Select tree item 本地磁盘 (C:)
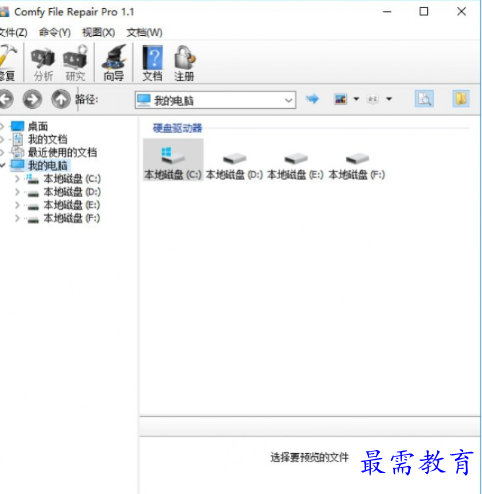 click(x=72, y=179)
